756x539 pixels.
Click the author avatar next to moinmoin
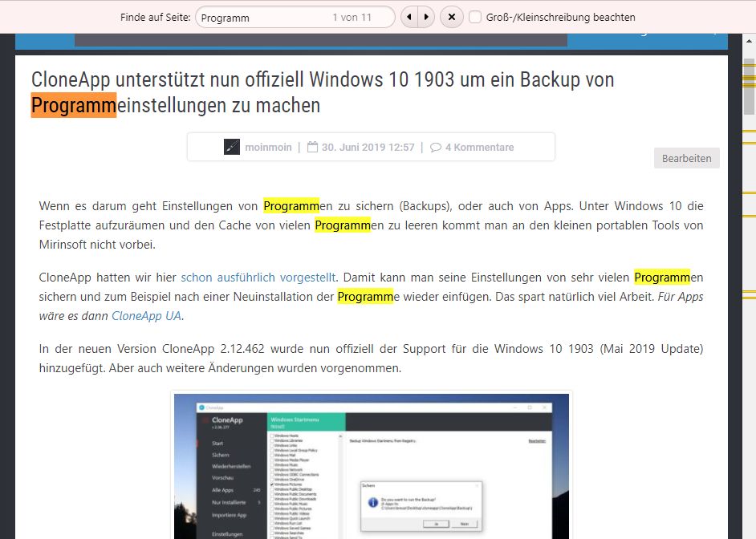coord(232,147)
